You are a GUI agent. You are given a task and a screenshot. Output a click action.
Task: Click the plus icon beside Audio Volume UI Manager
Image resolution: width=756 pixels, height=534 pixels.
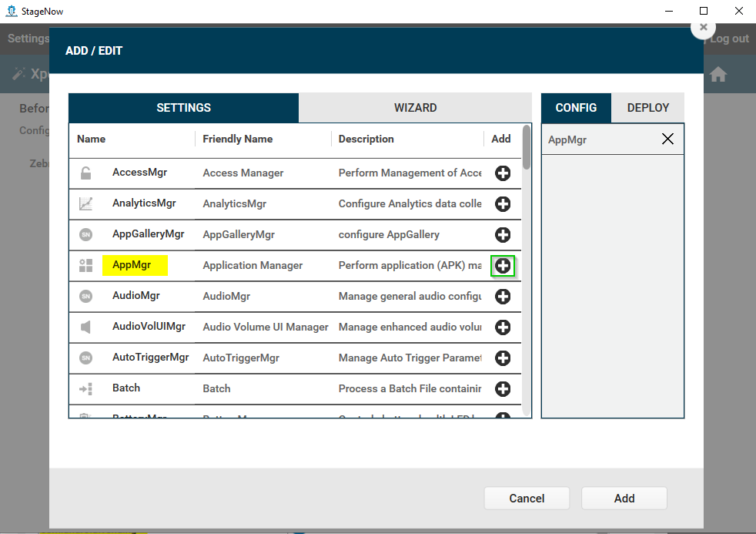(x=503, y=327)
